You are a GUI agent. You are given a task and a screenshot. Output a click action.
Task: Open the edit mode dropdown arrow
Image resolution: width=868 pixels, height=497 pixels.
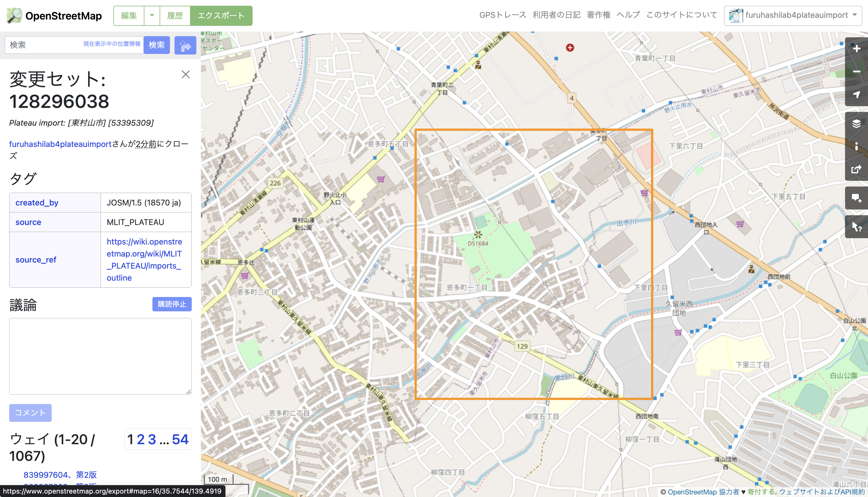[x=151, y=15]
